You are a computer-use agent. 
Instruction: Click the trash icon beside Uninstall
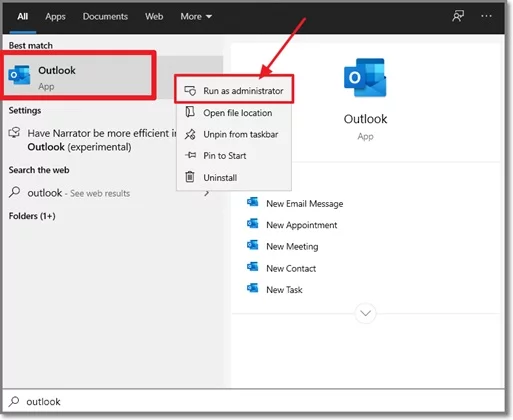(190, 177)
